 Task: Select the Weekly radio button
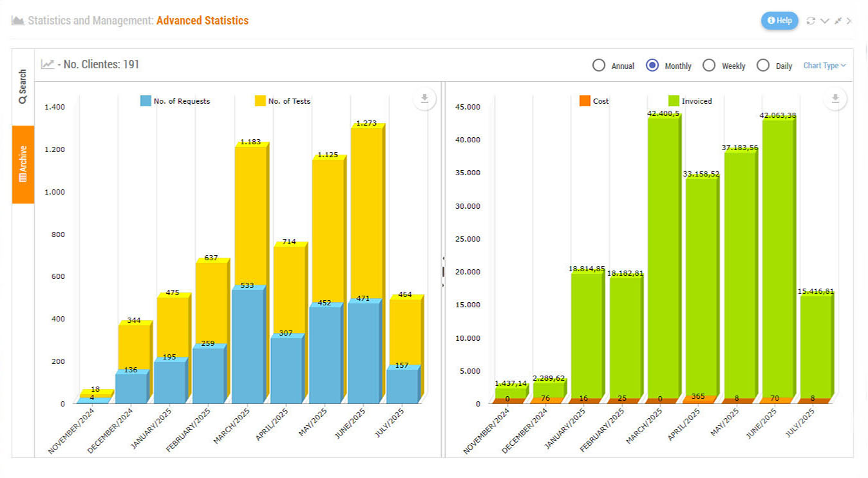click(x=709, y=66)
